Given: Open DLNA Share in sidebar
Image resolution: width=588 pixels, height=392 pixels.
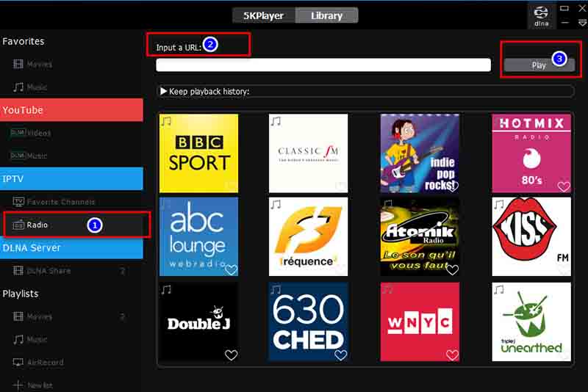Looking at the screenshot, I should click(49, 271).
